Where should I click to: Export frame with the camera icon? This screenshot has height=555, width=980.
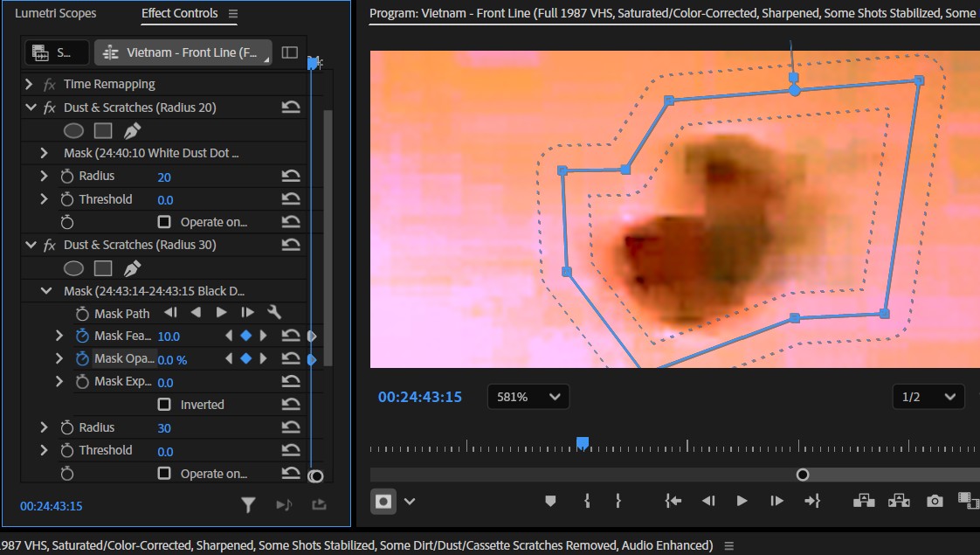click(x=935, y=501)
